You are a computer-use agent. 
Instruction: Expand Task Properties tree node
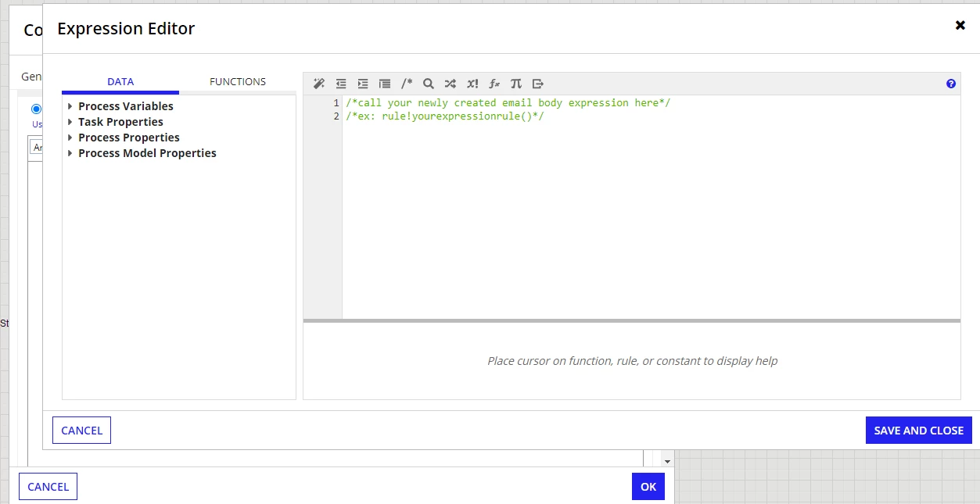click(70, 122)
